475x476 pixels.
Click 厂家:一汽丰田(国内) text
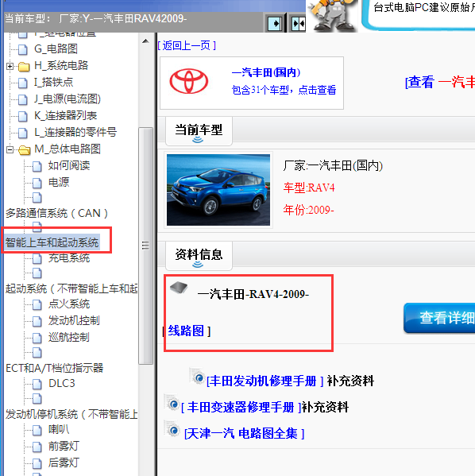(333, 166)
